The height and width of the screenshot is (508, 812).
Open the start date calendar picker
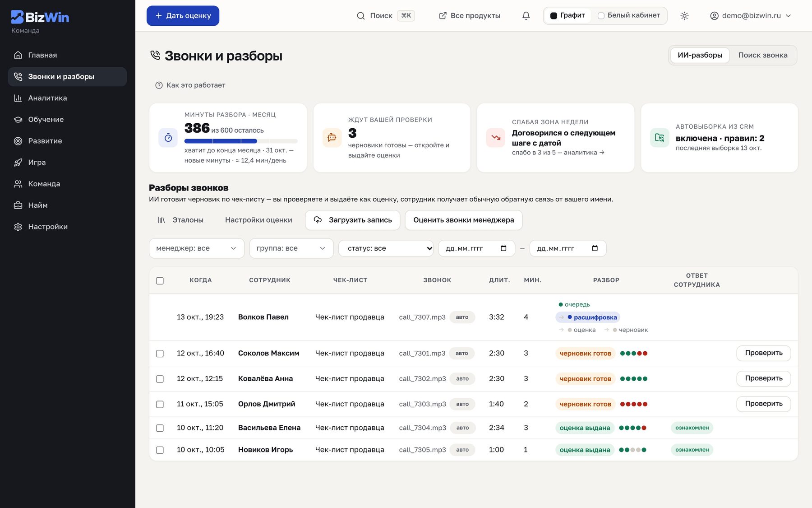pos(503,248)
